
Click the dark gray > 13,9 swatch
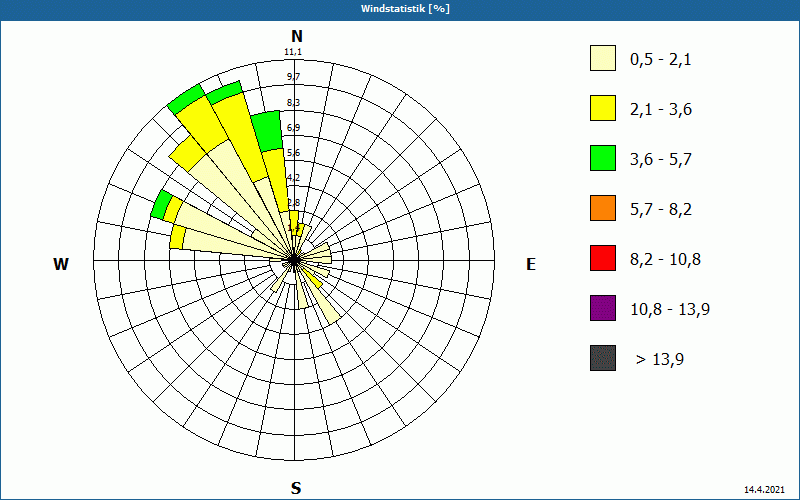[x=603, y=358]
